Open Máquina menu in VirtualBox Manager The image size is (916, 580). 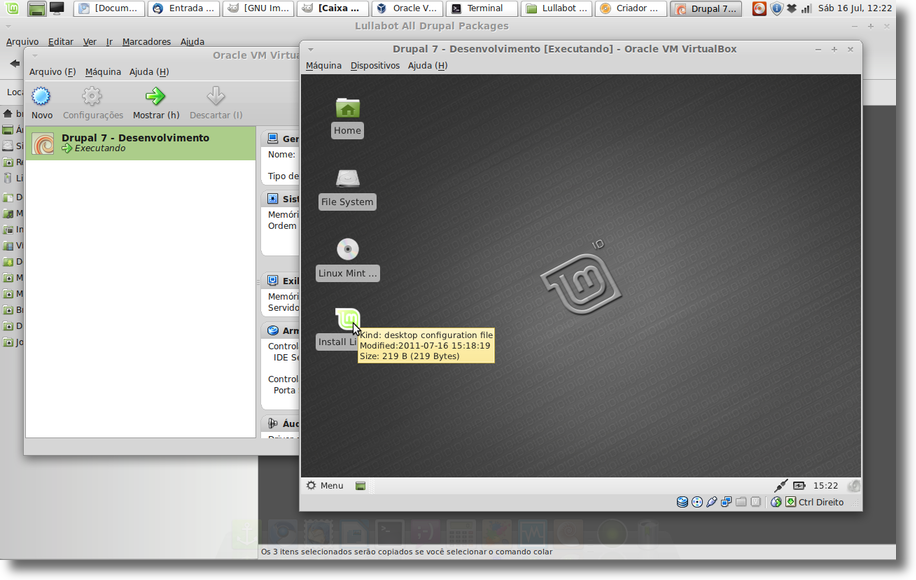[x=103, y=72]
